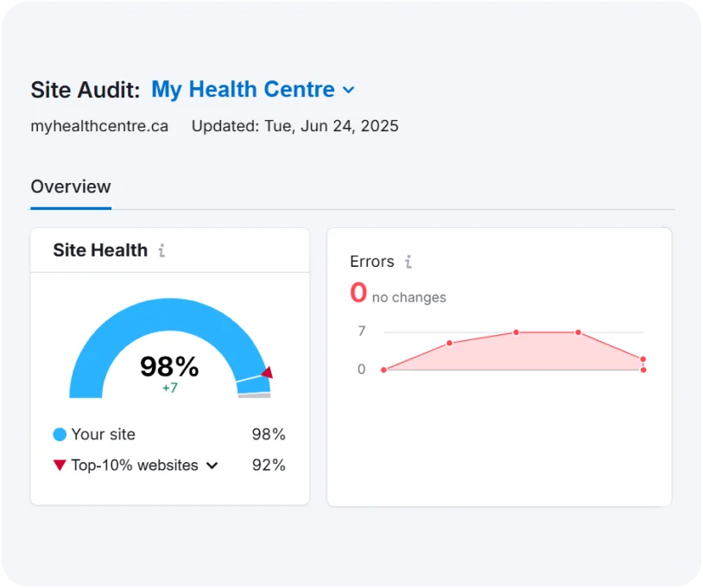Screen dimensions: 703x588
Task: Expand the chevron next to My Health Centre
Action: [x=349, y=90]
